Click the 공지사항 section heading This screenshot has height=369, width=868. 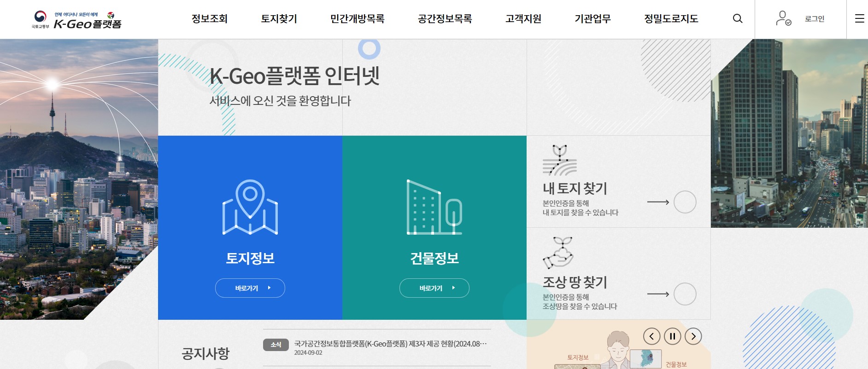click(205, 353)
